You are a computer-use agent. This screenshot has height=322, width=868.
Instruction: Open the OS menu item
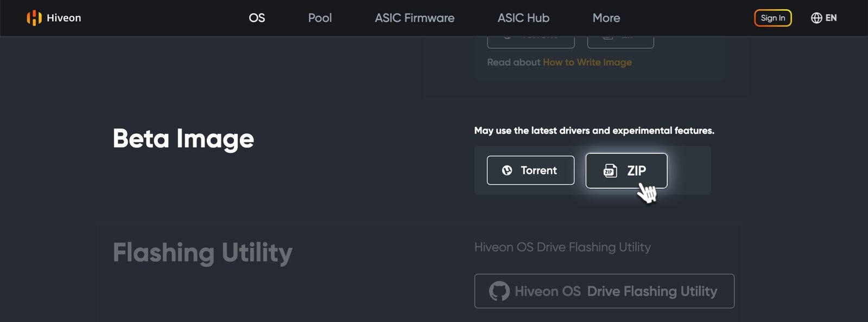pos(257,18)
